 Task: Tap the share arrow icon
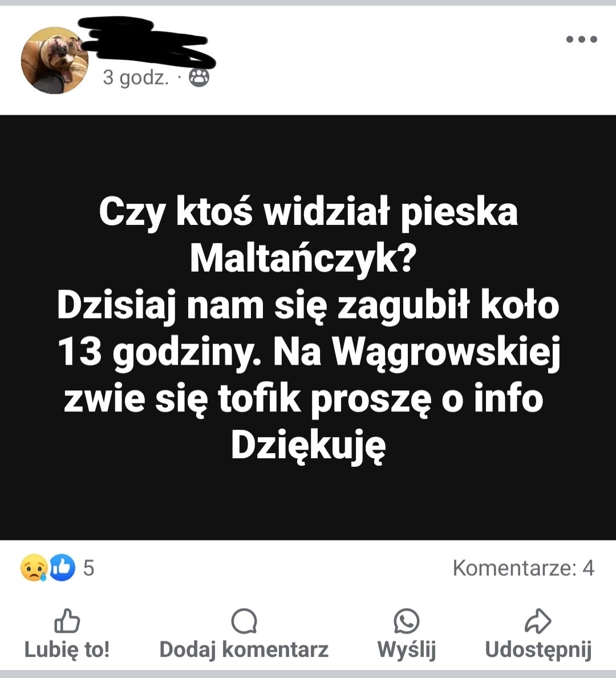(x=538, y=621)
